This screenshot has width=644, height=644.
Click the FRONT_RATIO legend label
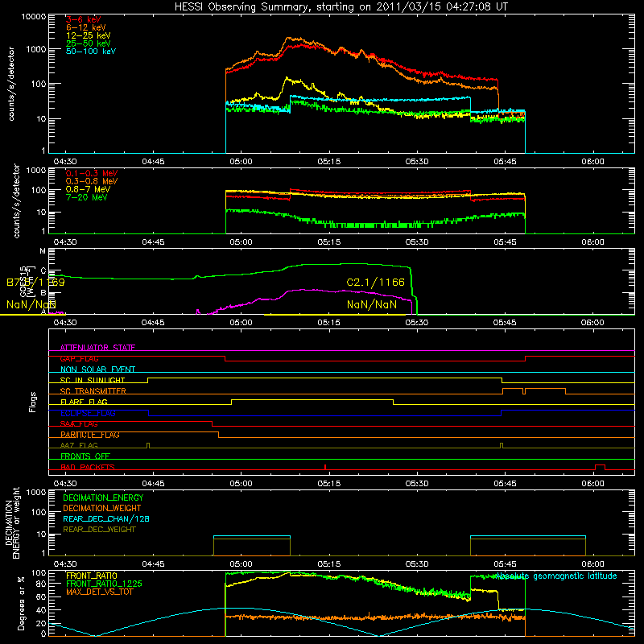pyautogui.click(x=92, y=576)
